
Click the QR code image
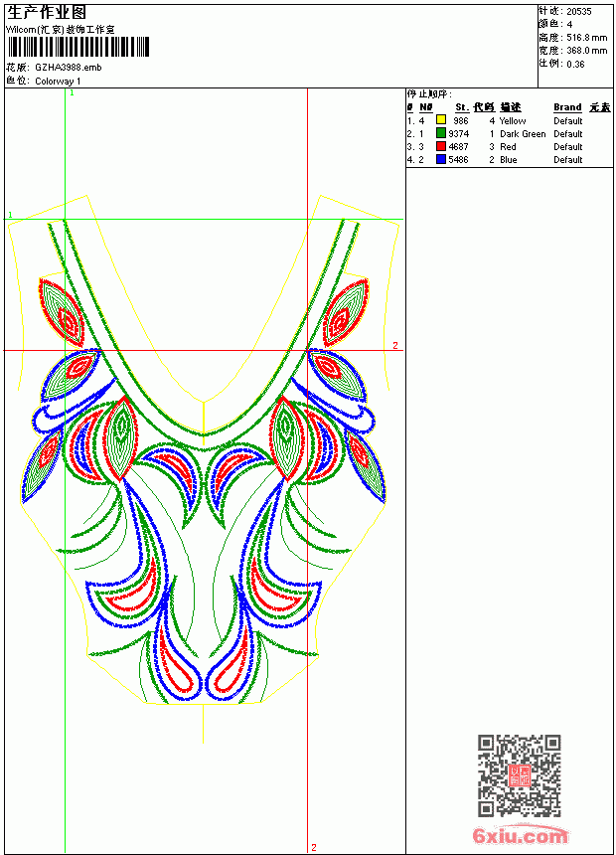tap(520, 774)
